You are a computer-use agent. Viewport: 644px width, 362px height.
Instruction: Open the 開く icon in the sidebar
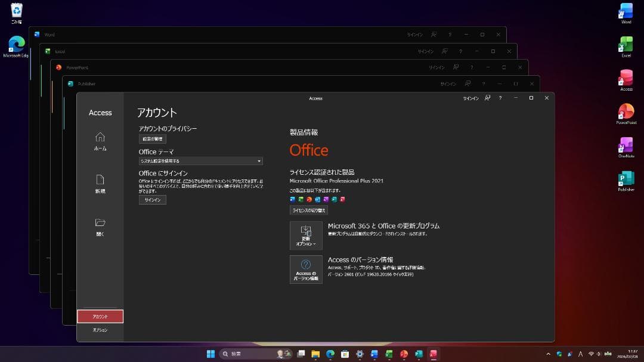click(100, 221)
